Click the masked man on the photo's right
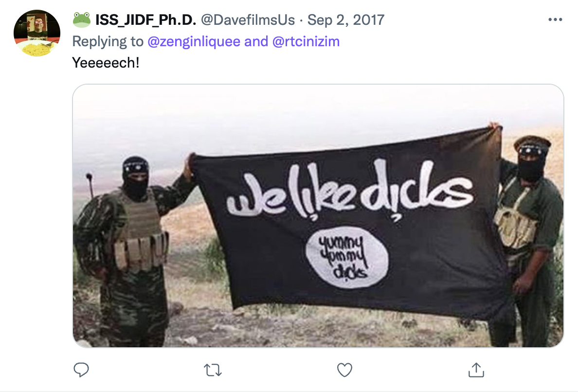 [x=527, y=239]
